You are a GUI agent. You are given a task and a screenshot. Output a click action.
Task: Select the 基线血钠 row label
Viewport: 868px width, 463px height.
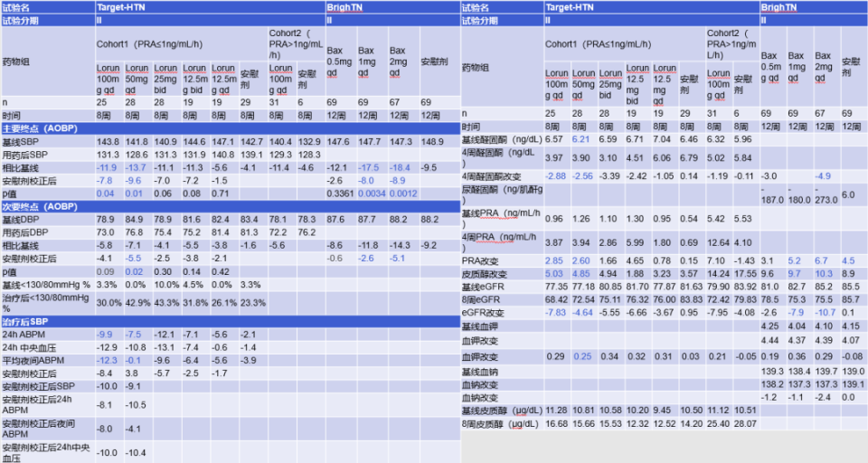[480, 372]
